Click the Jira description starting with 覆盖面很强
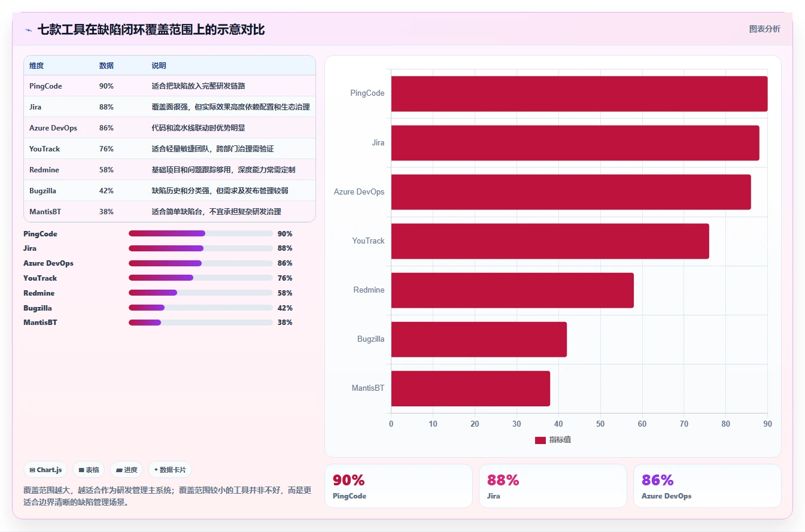Image resolution: width=805 pixels, height=532 pixels. click(x=231, y=107)
